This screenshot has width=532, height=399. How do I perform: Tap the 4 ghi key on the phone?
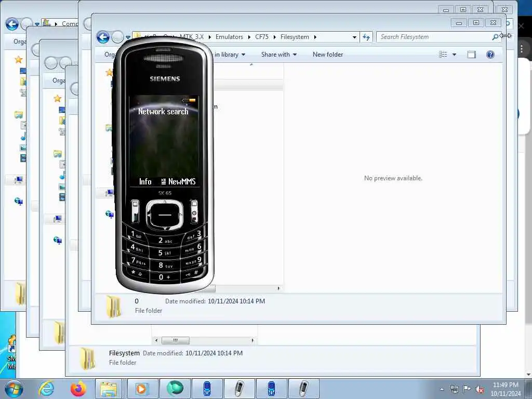(137, 248)
